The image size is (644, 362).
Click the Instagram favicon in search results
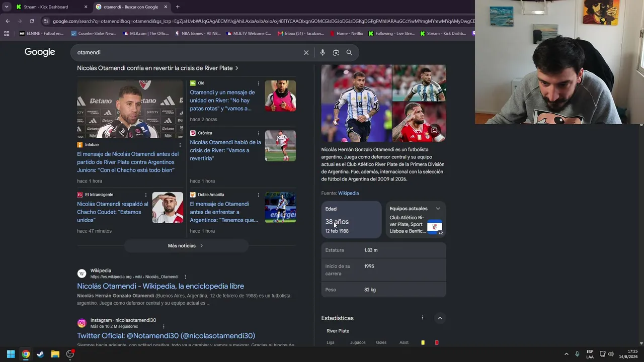(x=82, y=323)
